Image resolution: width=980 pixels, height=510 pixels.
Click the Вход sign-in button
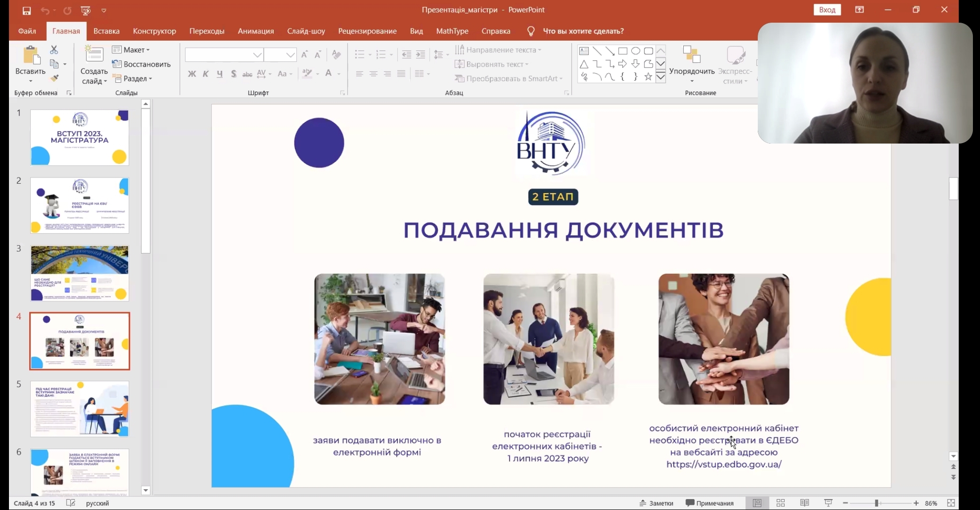click(827, 9)
